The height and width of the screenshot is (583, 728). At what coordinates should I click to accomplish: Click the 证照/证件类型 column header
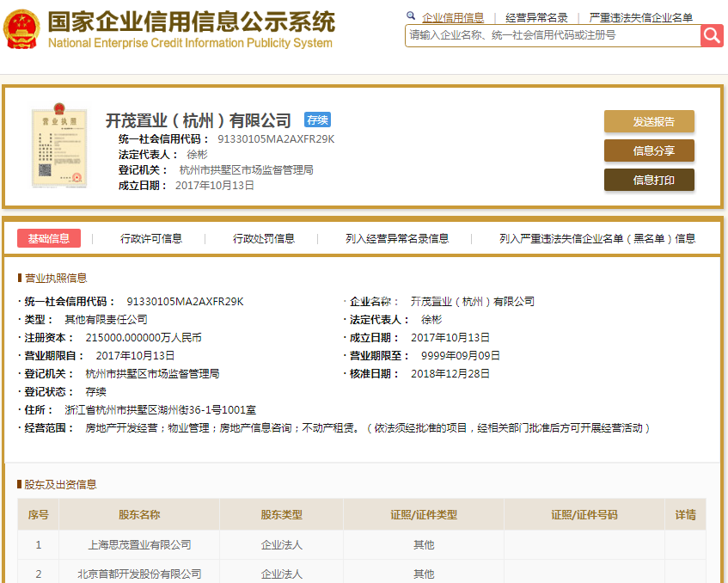(424, 514)
